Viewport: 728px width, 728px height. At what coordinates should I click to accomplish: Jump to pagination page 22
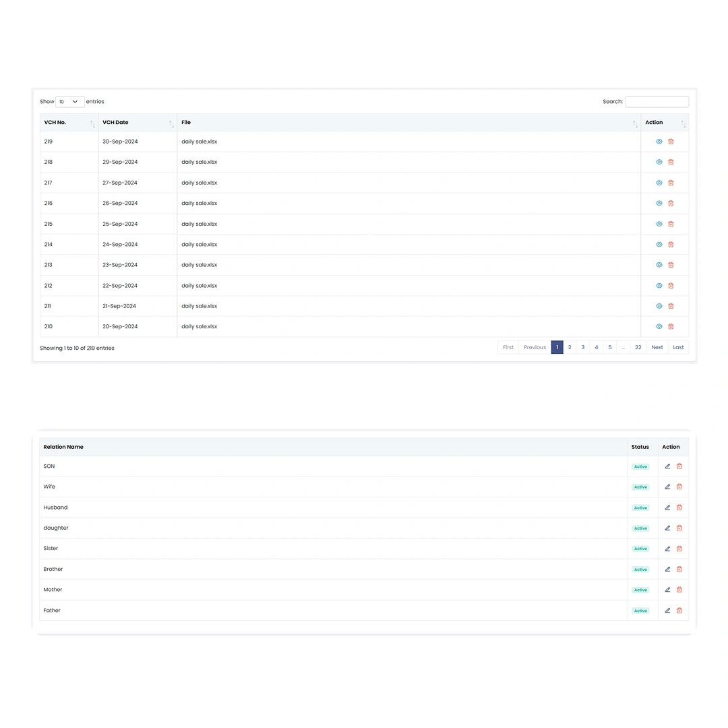pyautogui.click(x=638, y=347)
